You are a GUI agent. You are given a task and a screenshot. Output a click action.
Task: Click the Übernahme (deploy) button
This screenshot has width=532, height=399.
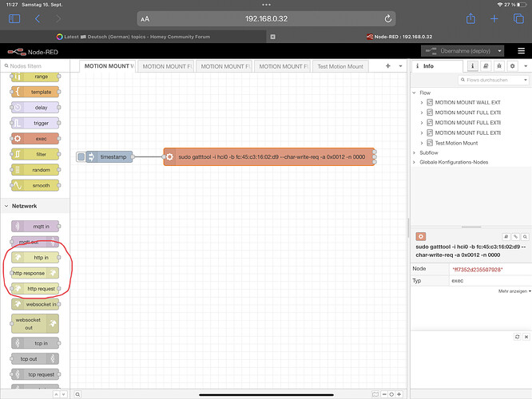point(459,51)
